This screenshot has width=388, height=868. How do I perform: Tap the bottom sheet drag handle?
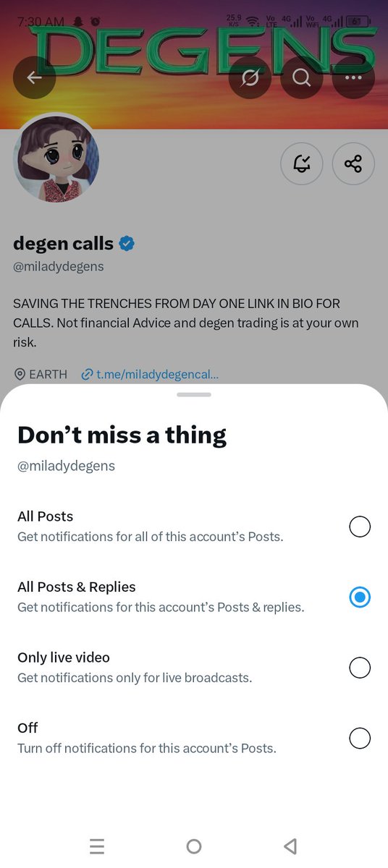tap(194, 395)
